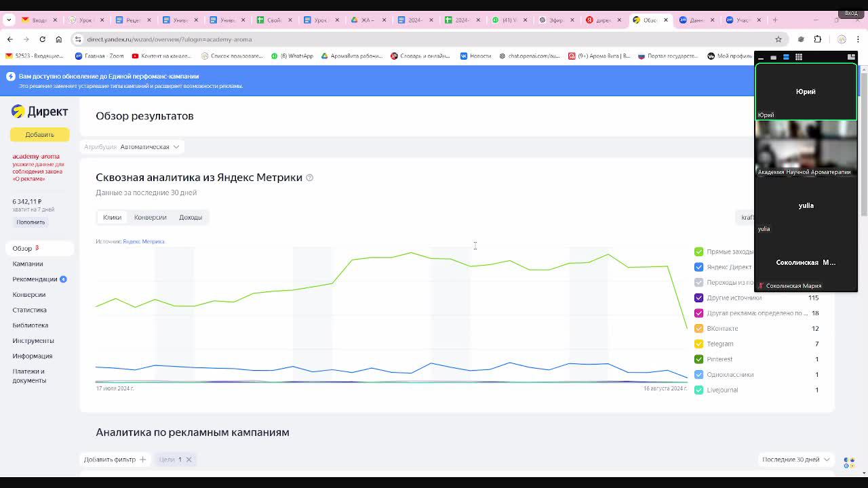Click the Yandex Direct logo

[x=39, y=112]
